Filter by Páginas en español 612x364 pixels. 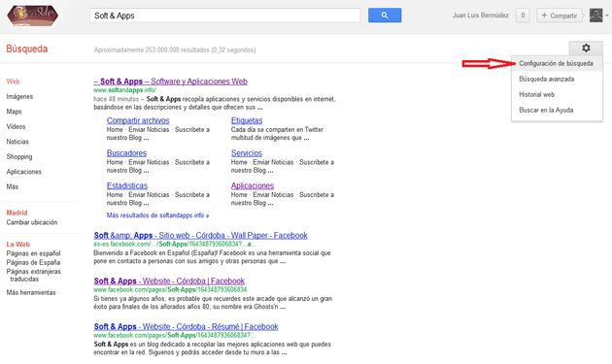[x=34, y=253]
